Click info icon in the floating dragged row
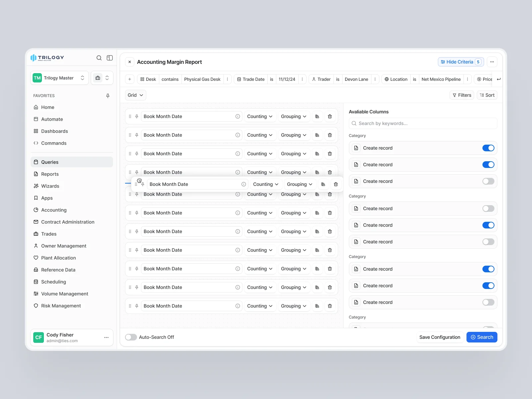Viewport: 532px width, 399px height. click(x=244, y=184)
